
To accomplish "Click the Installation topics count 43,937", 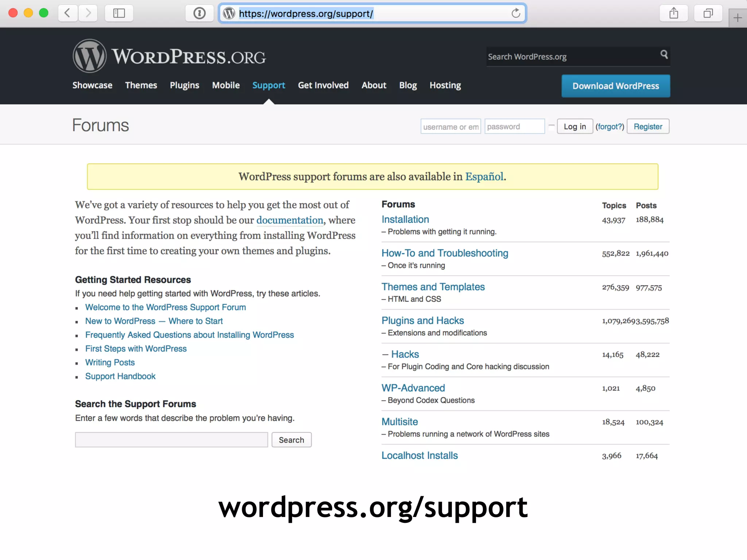I will click(614, 220).
